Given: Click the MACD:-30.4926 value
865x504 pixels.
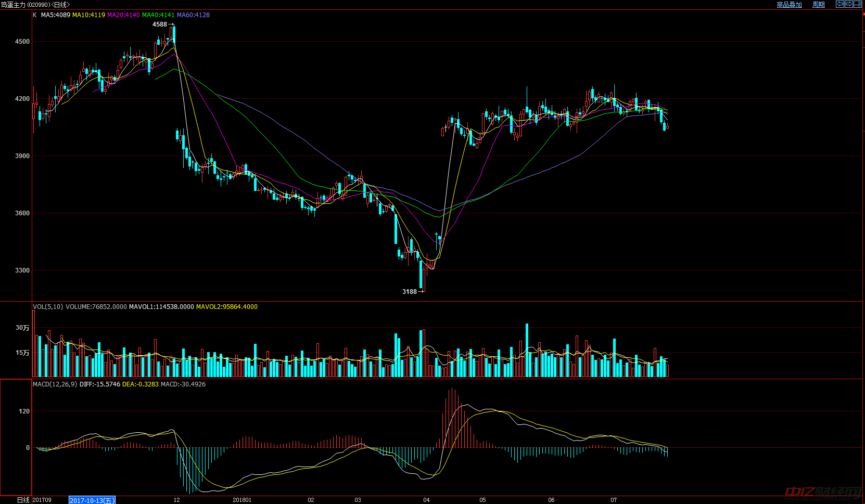Looking at the screenshot, I should 183,384.
